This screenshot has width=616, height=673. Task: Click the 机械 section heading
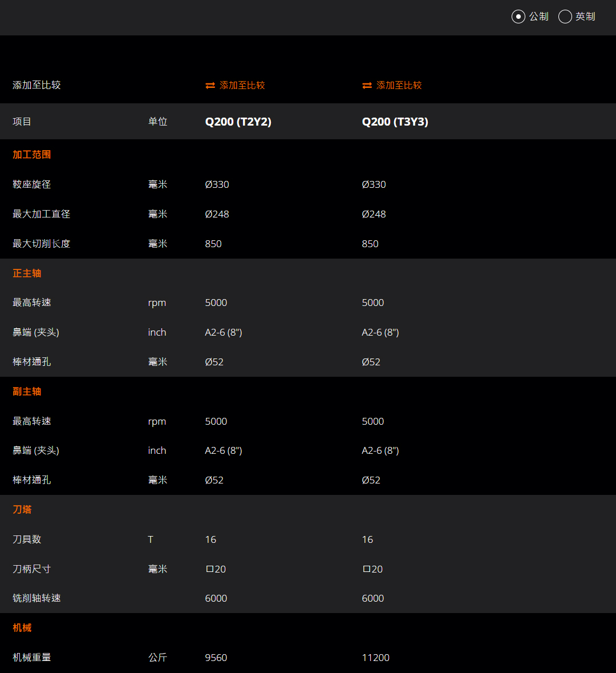(22, 628)
